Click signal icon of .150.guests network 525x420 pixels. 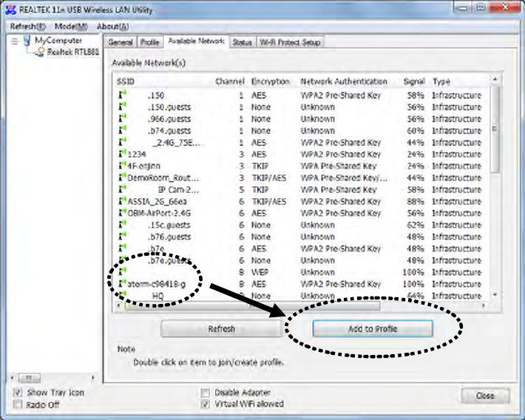coord(123,106)
